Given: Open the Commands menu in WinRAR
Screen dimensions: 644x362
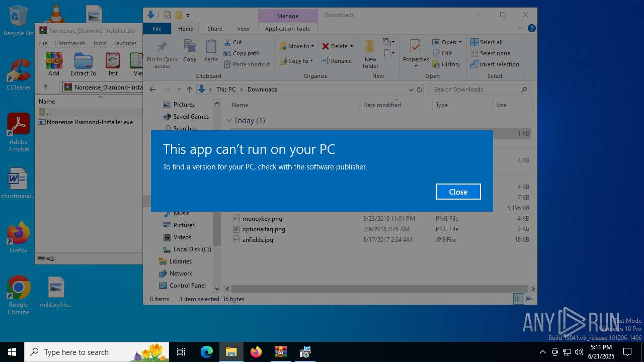Looking at the screenshot, I should point(70,43).
